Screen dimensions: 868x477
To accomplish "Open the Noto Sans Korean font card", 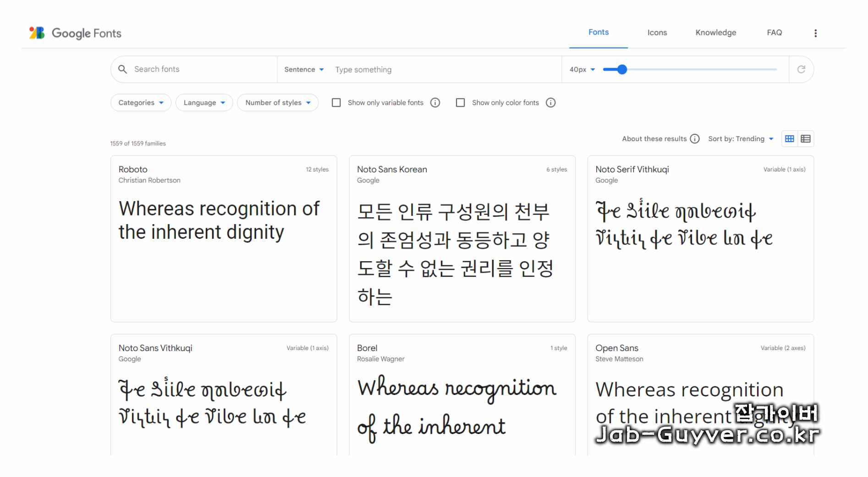I will pos(462,239).
